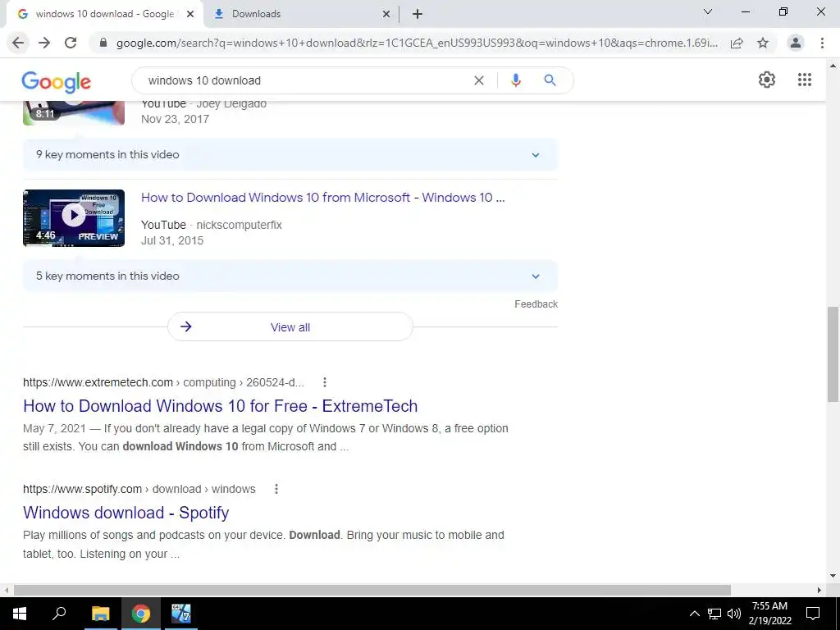Click the vertical page scrollbar thumb
Image resolution: width=840 pixels, height=630 pixels.
pos(833,354)
